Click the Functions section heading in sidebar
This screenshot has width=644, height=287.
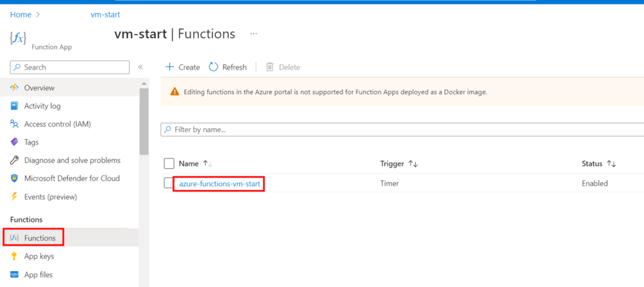(x=26, y=219)
